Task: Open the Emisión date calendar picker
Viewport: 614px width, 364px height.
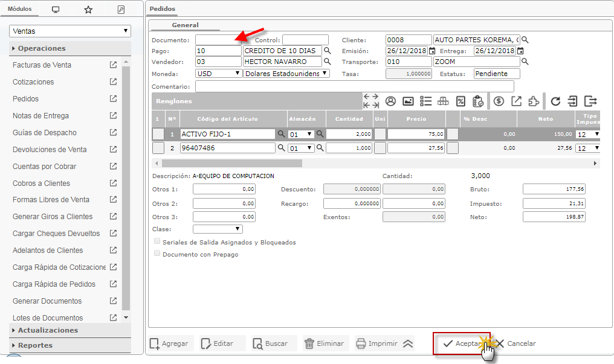Action: 432,51
